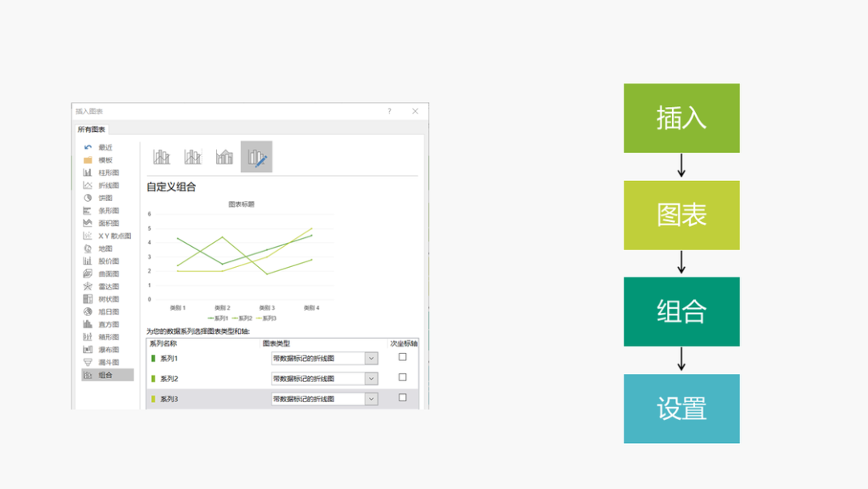Pick the clustered column-line combo subtype
This screenshot has height=489, width=868.
[x=162, y=157]
